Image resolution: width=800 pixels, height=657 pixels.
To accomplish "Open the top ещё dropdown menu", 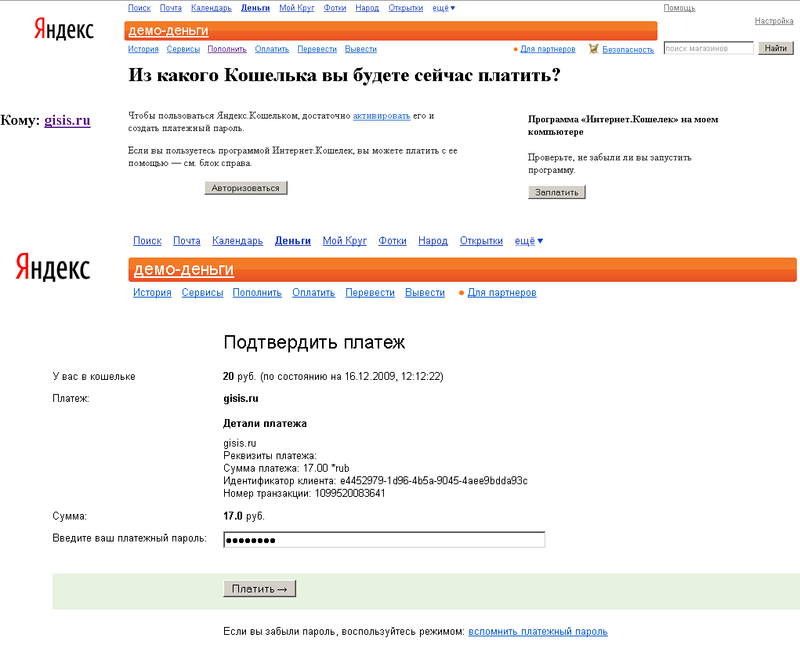I will point(443,8).
